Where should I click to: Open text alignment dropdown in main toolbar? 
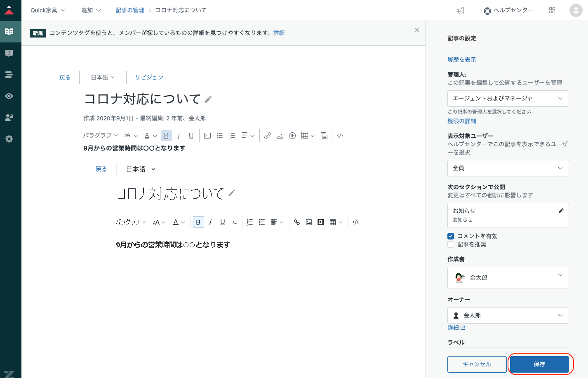[x=248, y=135]
